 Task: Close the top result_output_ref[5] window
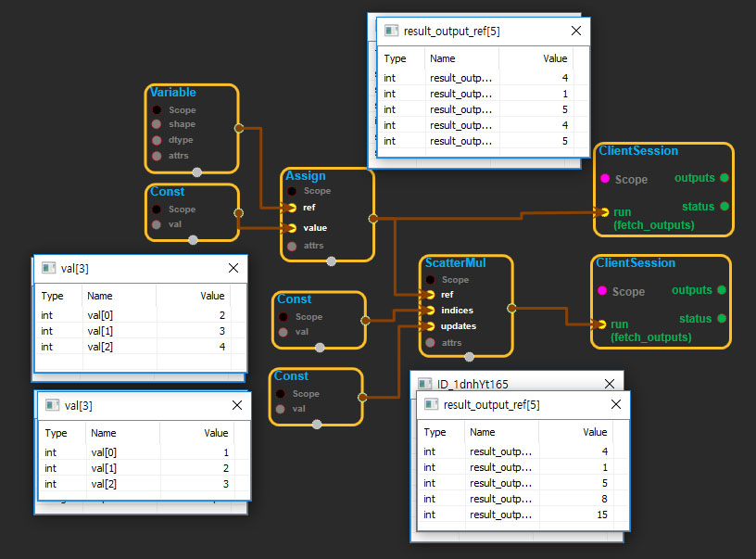pos(576,31)
